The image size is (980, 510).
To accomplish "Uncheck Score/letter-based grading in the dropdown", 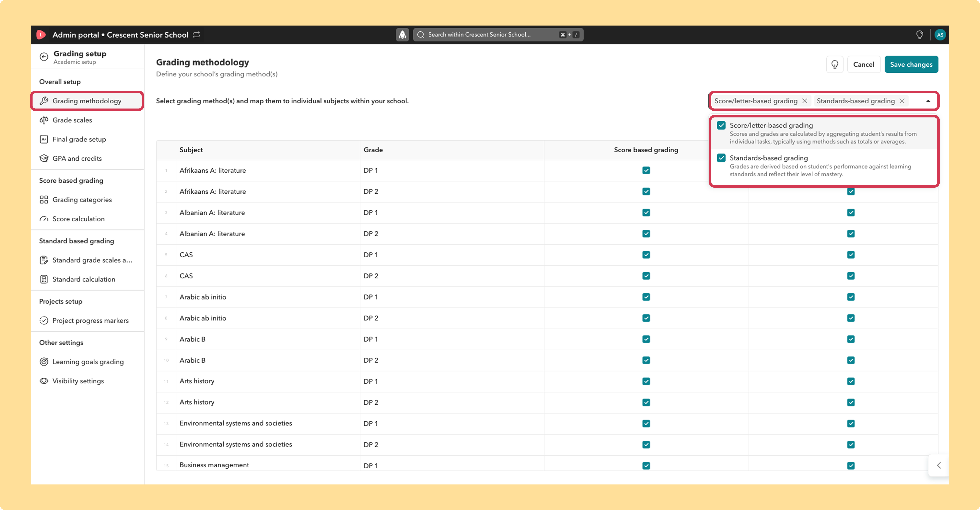I will click(721, 126).
